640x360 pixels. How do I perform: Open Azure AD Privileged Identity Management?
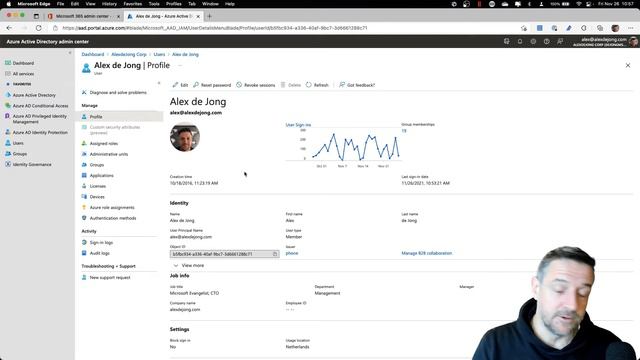point(39,119)
